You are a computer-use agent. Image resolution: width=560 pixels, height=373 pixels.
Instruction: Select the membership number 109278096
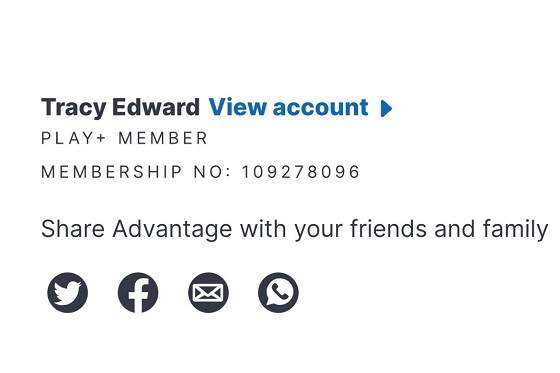[x=301, y=172]
